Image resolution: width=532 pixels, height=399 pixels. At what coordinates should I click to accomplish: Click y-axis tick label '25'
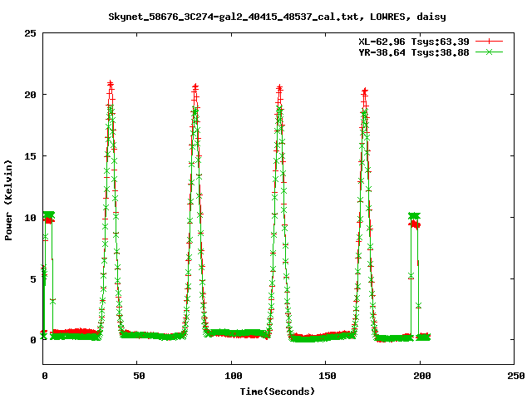30,33
